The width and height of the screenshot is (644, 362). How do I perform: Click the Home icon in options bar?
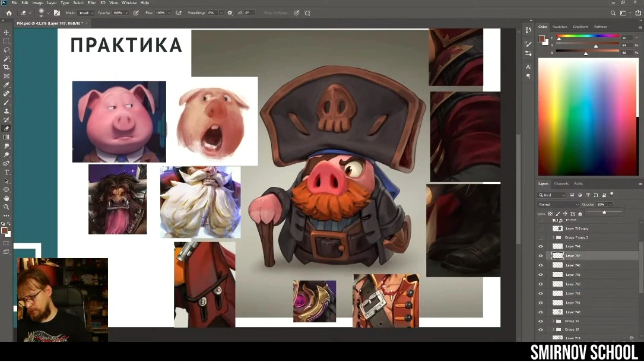(x=8, y=12)
